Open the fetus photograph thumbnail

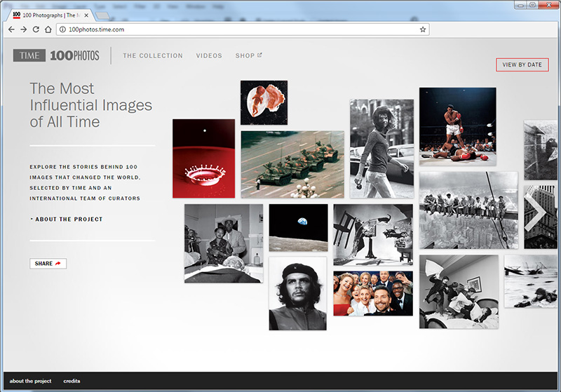[264, 102]
